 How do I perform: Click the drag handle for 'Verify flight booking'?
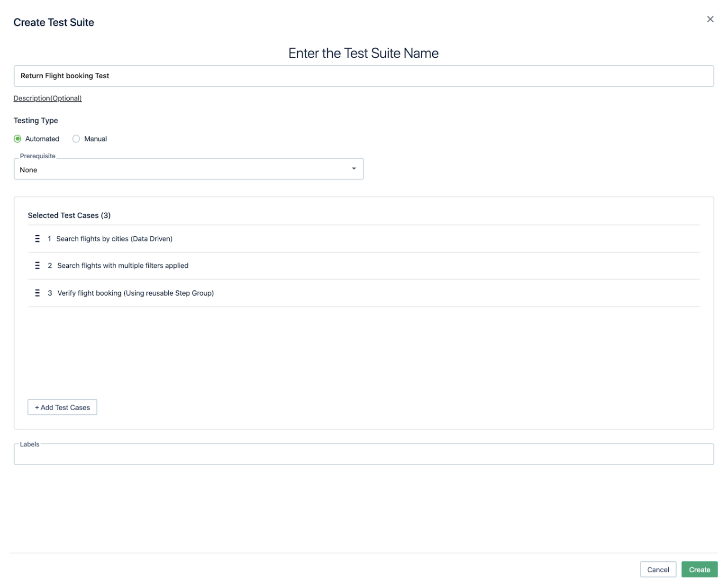(37, 293)
